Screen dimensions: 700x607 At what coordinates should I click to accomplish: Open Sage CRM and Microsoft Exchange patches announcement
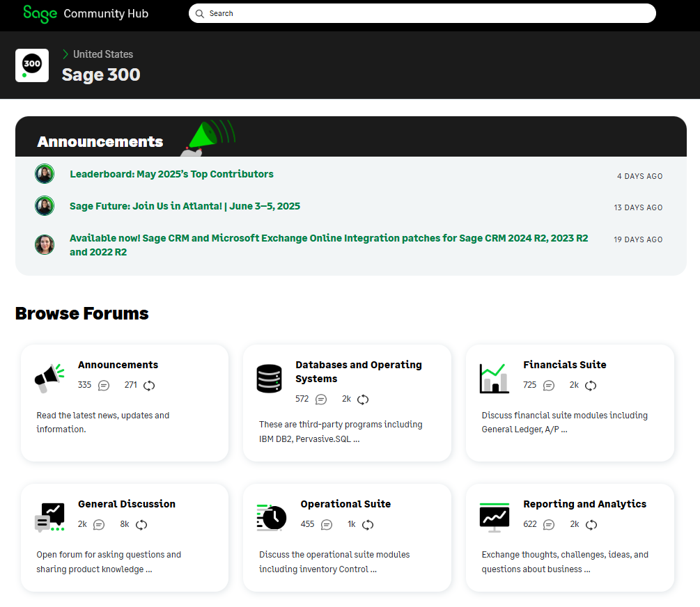pyautogui.click(x=329, y=245)
